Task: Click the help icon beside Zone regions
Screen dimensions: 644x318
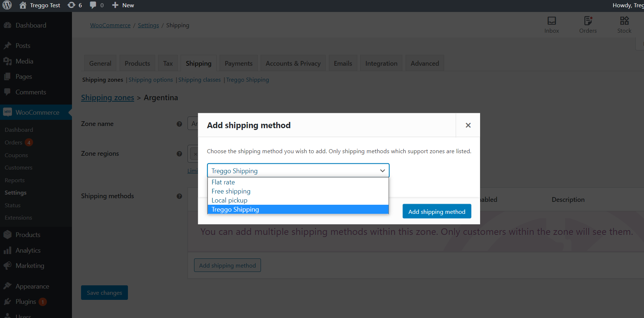Action: [179, 154]
